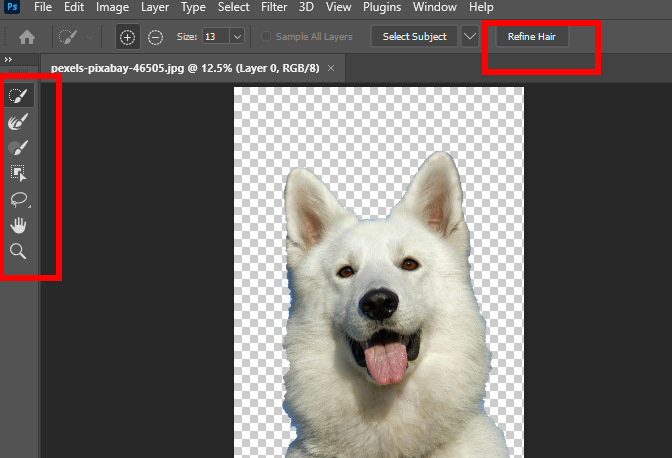Viewport: 672px width, 458px height.
Task: Open the Filter menu
Action: (274, 7)
